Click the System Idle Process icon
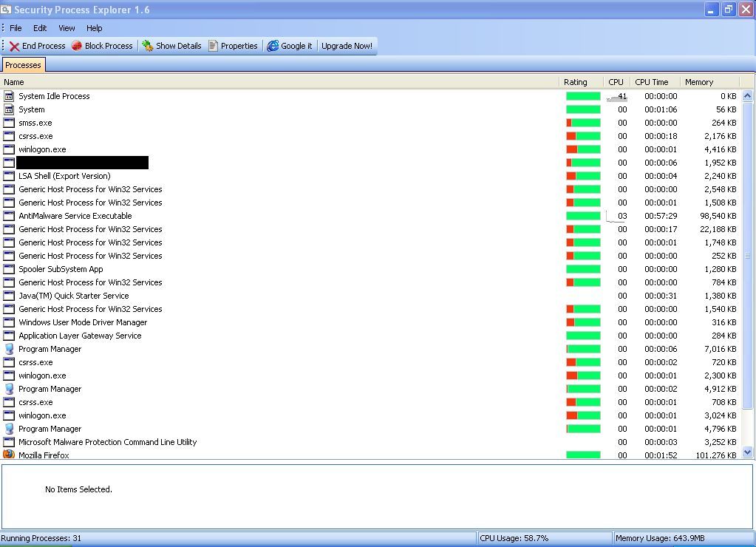The width and height of the screenshot is (756, 547). click(x=9, y=96)
